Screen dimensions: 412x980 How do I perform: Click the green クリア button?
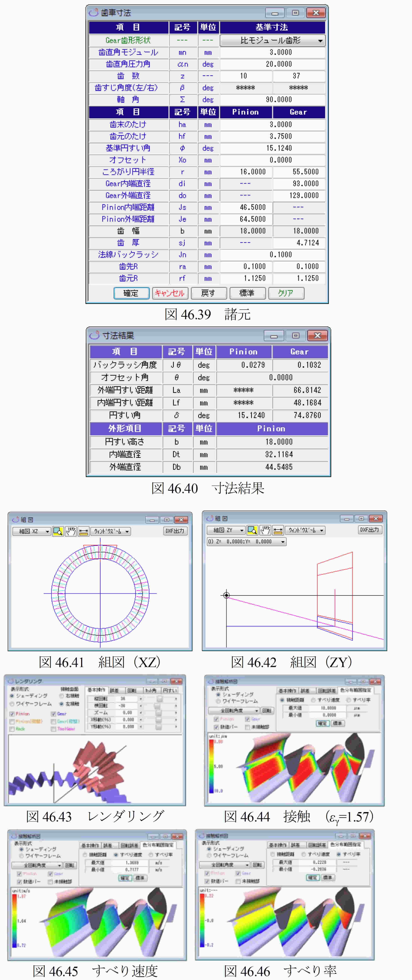286,293
